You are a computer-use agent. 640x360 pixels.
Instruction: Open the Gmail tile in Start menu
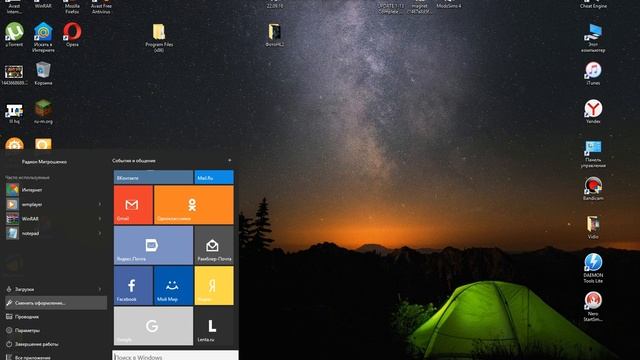pyautogui.click(x=133, y=204)
